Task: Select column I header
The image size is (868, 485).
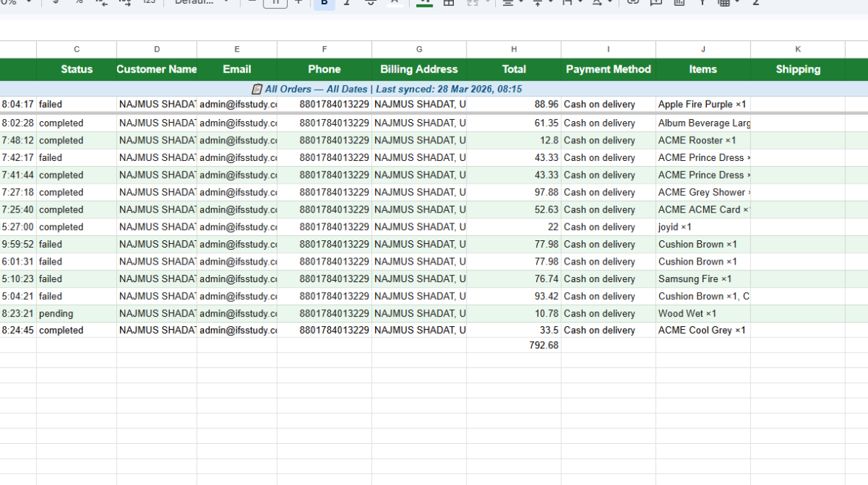Action: (608, 49)
